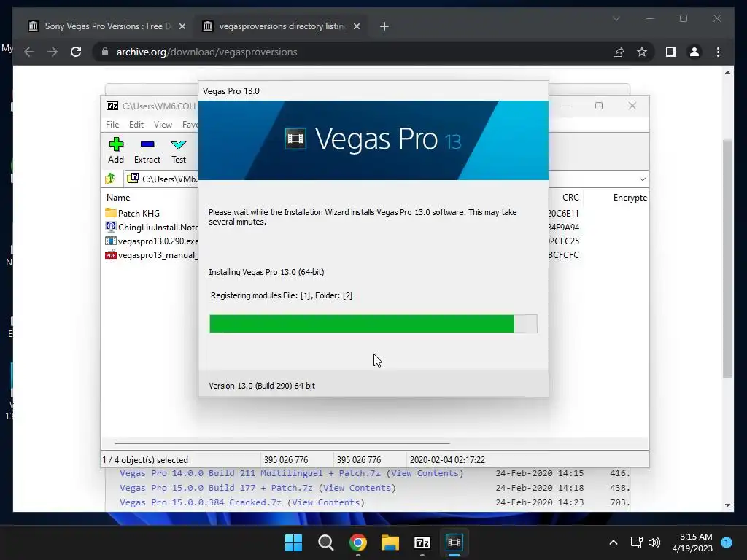Screen dimensions: 747x560
Task: Click View Contents for Vegas Pro 14.0.0
Action: coord(425,473)
